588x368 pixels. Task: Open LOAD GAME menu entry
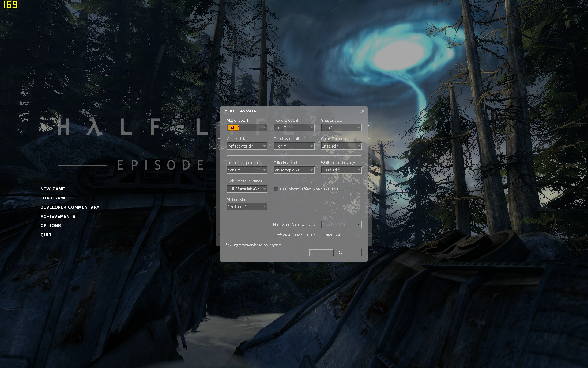(54, 198)
